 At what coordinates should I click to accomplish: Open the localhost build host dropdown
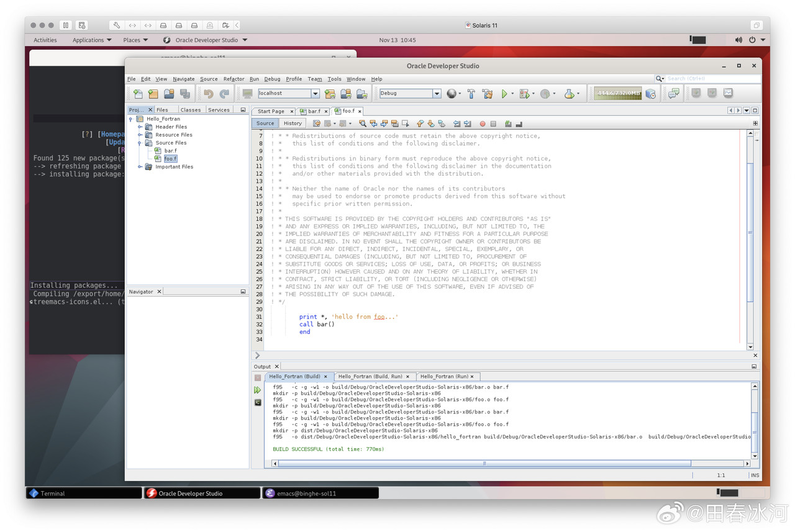[316, 93]
